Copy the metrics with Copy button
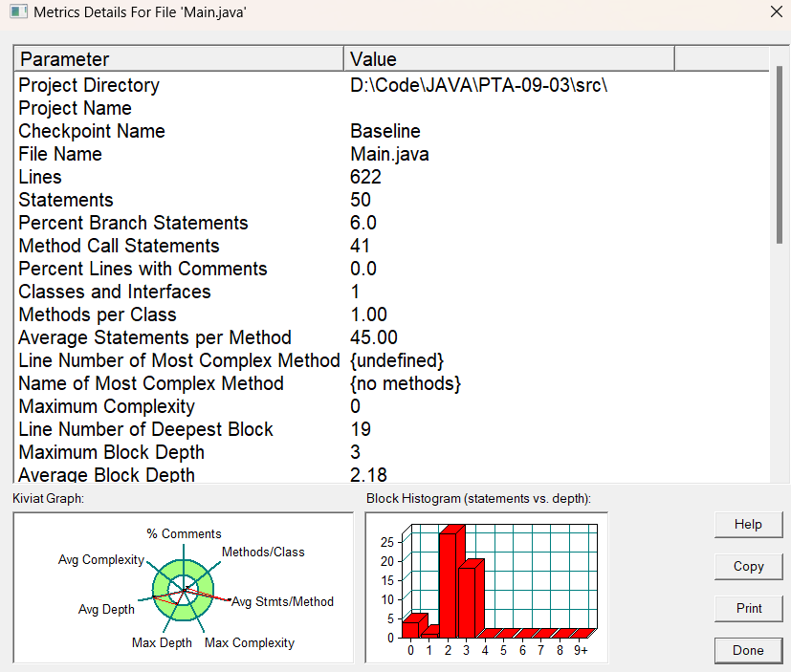Image resolution: width=791 pixels, height=672 pixels. pos(748,566)
